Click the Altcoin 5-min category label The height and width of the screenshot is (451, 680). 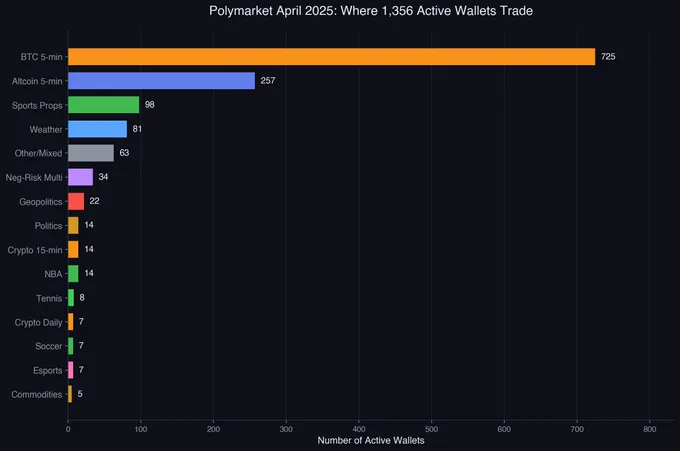(37, 82)
